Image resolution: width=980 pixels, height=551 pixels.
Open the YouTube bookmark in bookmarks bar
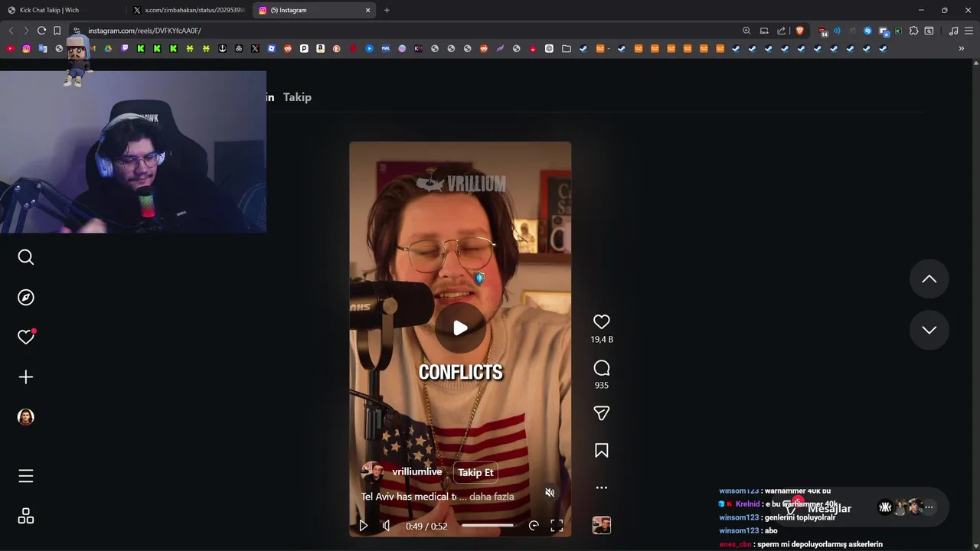coord(10,48)
